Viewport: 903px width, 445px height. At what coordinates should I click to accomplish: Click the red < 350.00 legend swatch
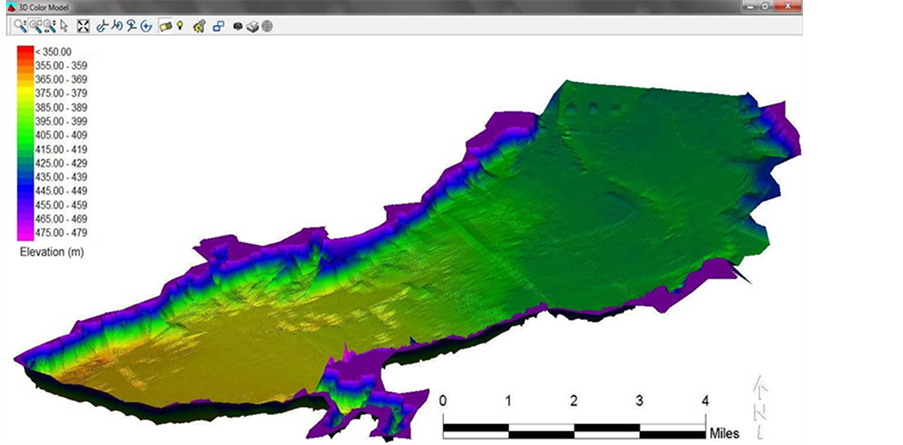[24, 51]
